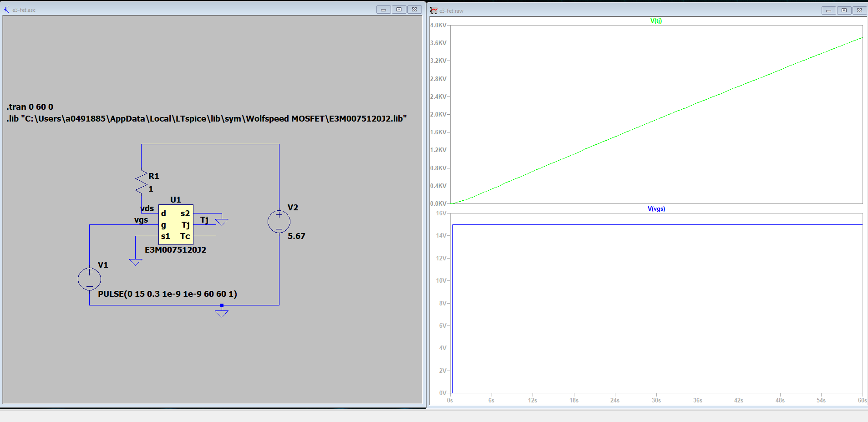Click the PULSE(0 15 0.3 1e-9 1e-9 60 60 1) value
The width and height of the screenshot is (868, 422).
coord(168,294)
